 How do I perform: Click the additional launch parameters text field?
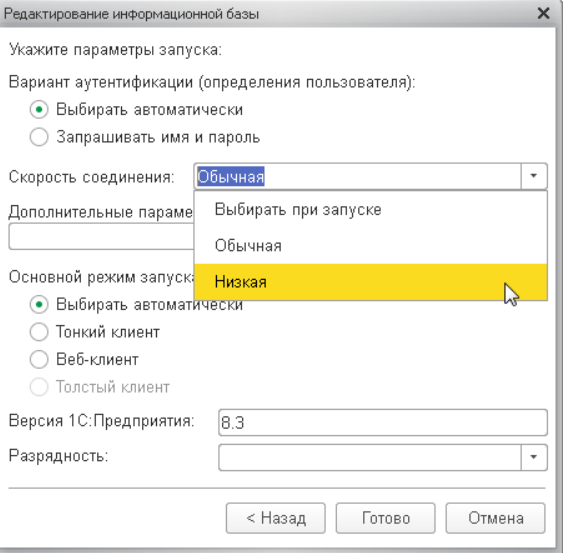[x=101, y=236]
